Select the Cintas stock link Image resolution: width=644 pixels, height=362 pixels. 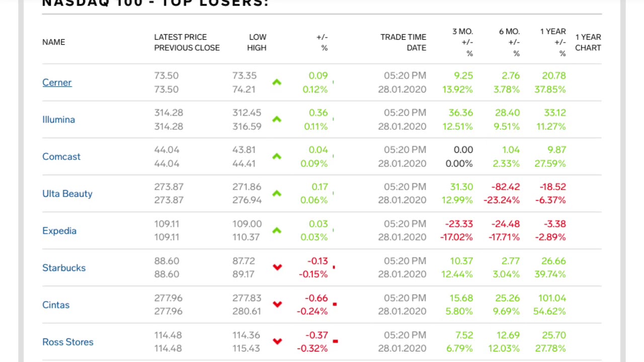tap(56, 305)
